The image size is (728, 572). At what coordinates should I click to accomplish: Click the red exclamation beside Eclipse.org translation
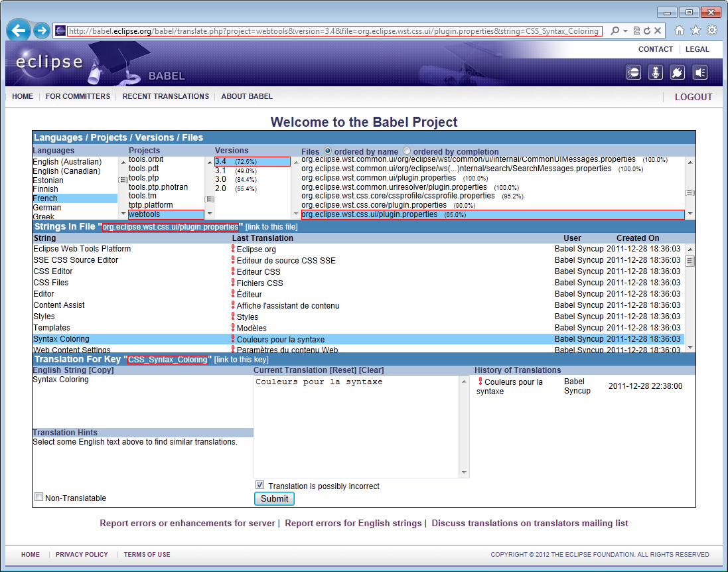click(233, 249)
